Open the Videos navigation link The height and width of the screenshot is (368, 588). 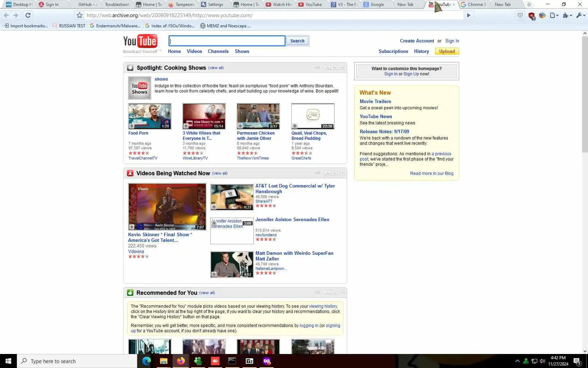coord(194,51)
